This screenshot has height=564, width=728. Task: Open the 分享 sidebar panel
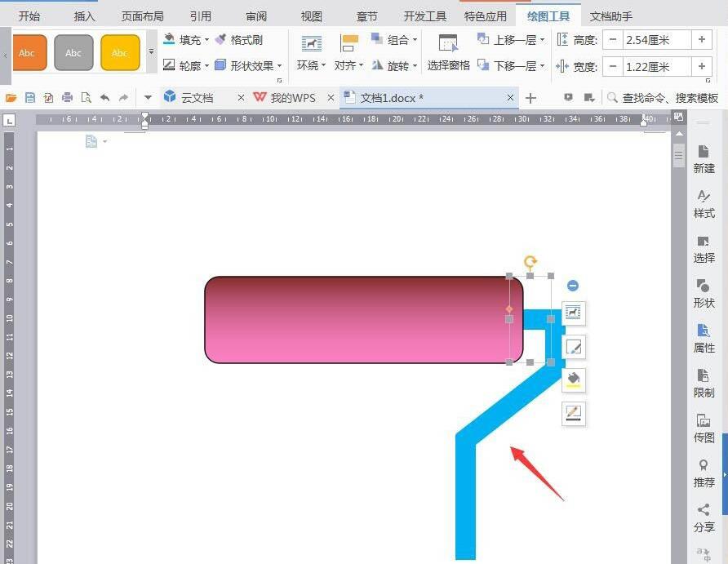coord(704,518)
